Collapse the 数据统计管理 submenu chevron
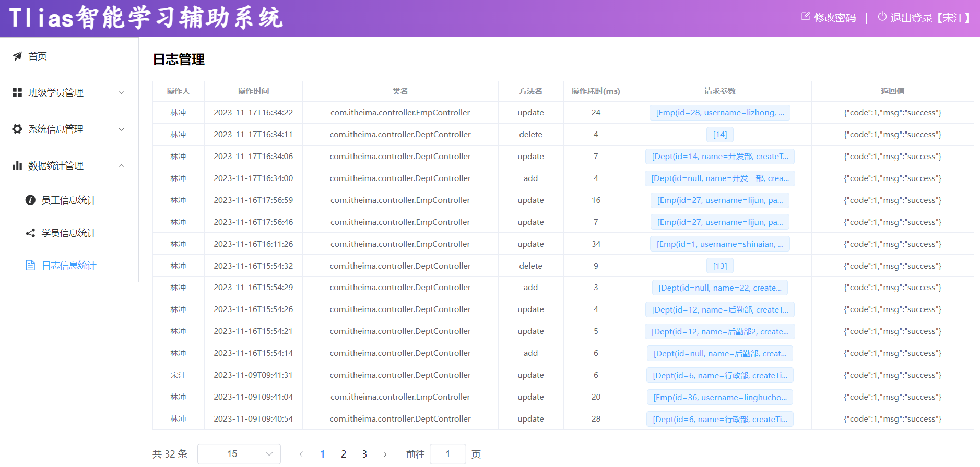The image size is (980, 467). coord(121,166)
